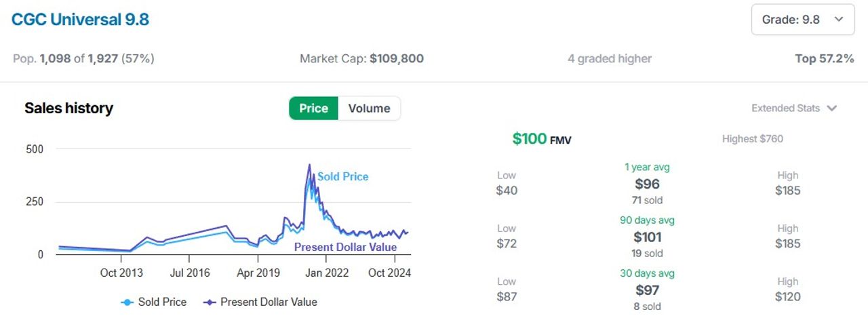Click the Extended Stats chevron icon
The width and height of the screenshot is (868, 333).
[x=832, y=109]
